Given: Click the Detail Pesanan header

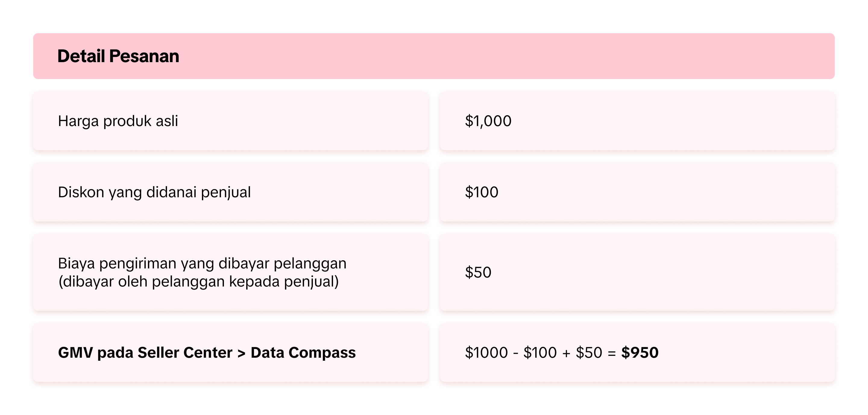Looking at the screenshot, I should pos(118,56).
